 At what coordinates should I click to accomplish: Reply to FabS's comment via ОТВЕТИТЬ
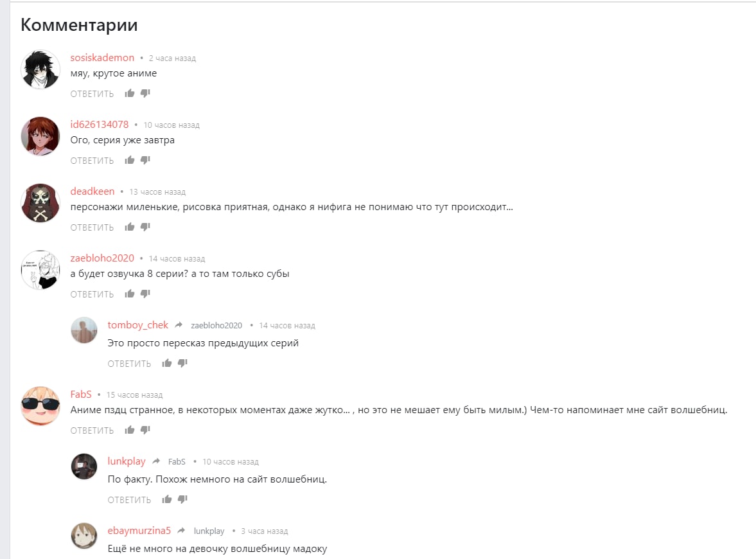(92, 430)
